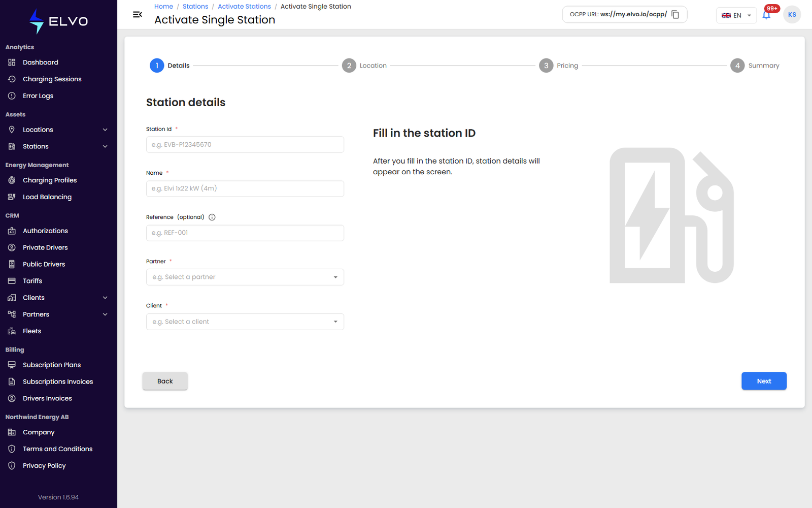Click the Tariffs card icon
The height and width of the screenshot is (508, 812).
(12, 281)
